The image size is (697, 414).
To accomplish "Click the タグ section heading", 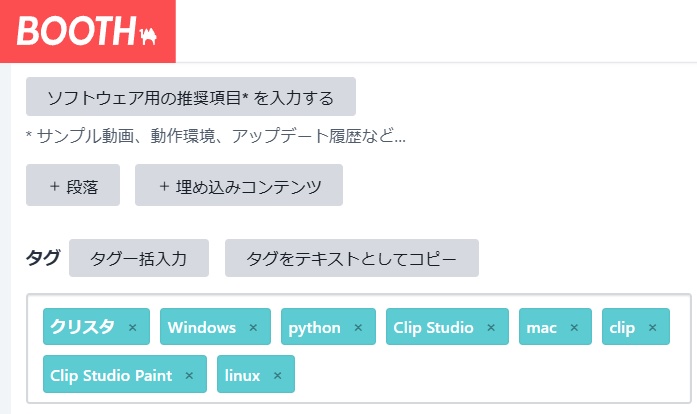I will click(43, 257).
